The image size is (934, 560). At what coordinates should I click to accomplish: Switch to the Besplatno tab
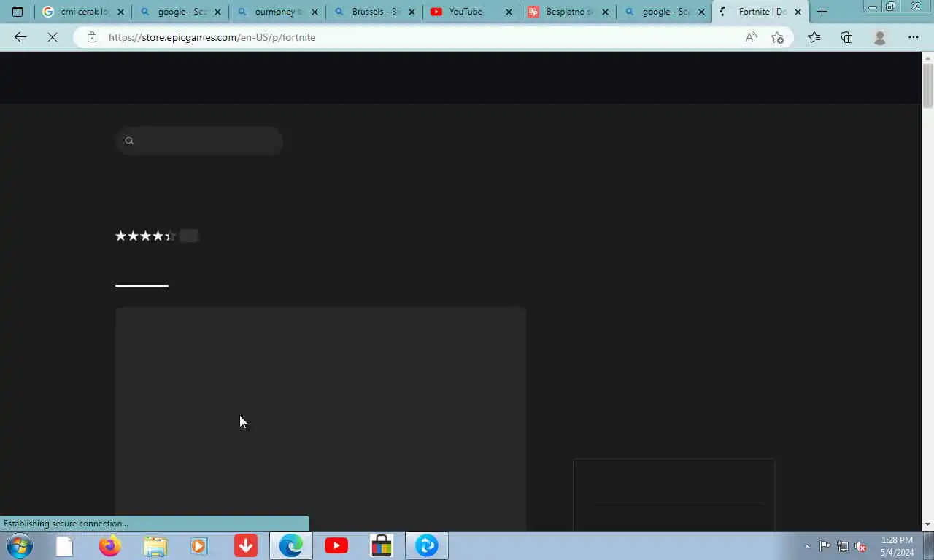[568, 12]
